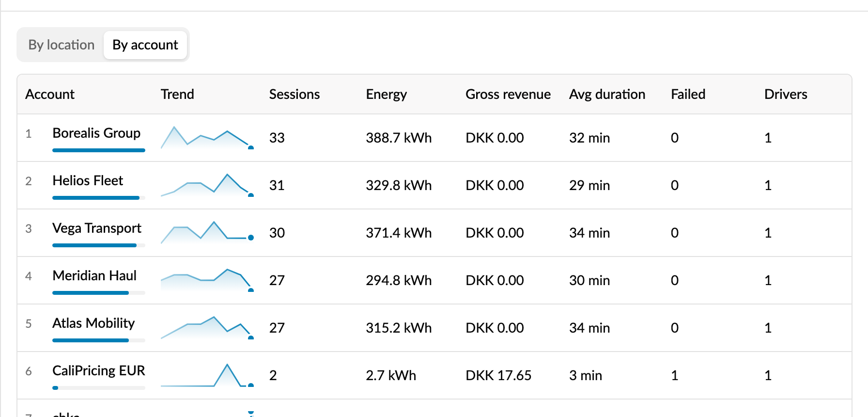Click the 3 min average duration
This screenshot has width=868, height=417.
pyautogui.click(x=586, y=375)
